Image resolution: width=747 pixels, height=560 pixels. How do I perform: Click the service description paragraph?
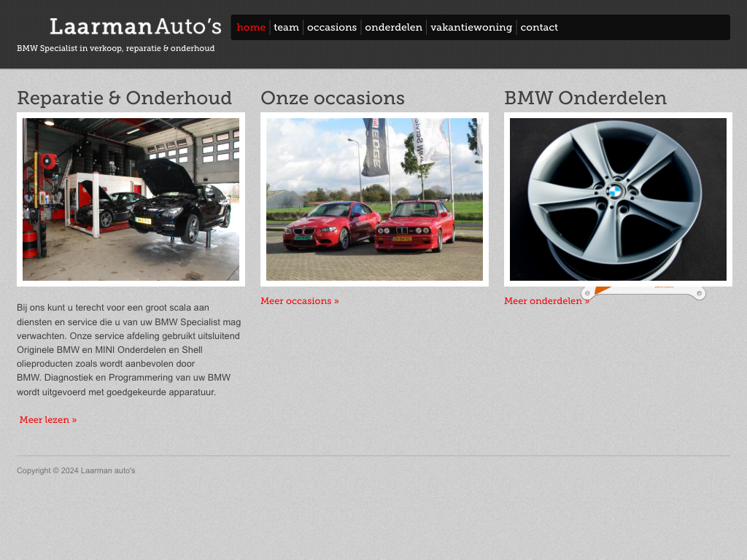(x=128, y=350)
